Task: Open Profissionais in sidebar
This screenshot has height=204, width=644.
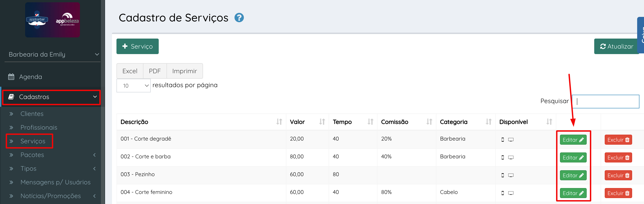Action: tap(39, 127)
